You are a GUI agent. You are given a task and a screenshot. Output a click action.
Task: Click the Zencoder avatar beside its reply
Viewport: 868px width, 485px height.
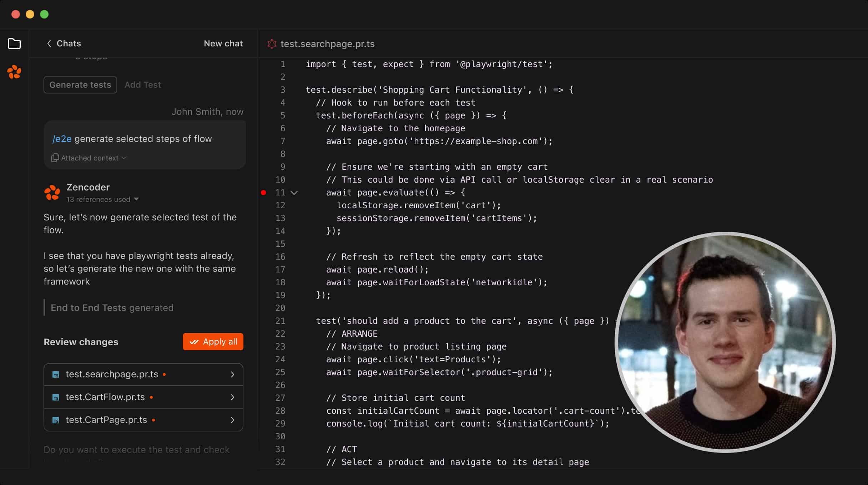click(52, 192)
